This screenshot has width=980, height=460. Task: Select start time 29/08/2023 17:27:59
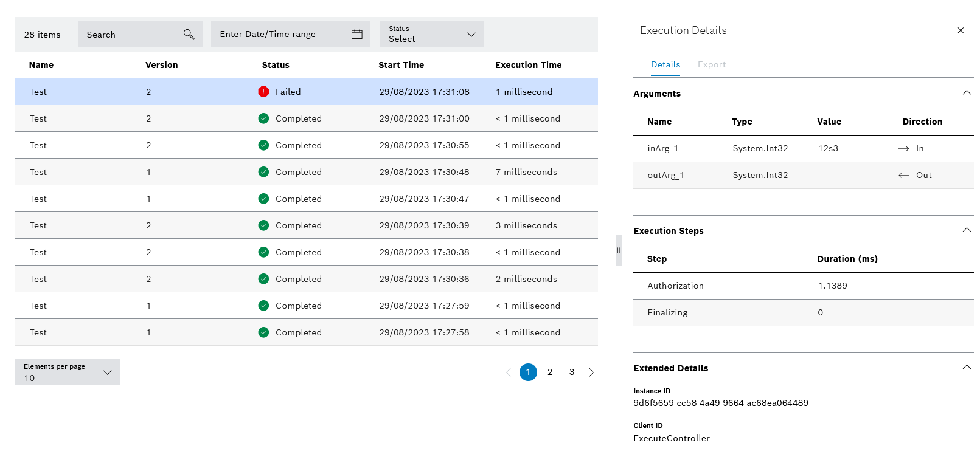pos(425,306)
